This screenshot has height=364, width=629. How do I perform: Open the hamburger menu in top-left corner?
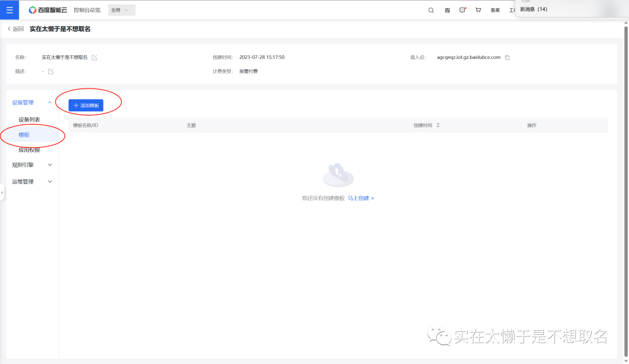[9, 10]
